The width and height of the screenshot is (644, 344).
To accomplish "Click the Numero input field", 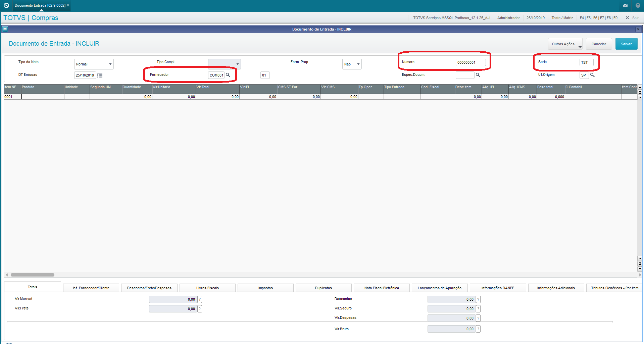I will tap(470, 62).
